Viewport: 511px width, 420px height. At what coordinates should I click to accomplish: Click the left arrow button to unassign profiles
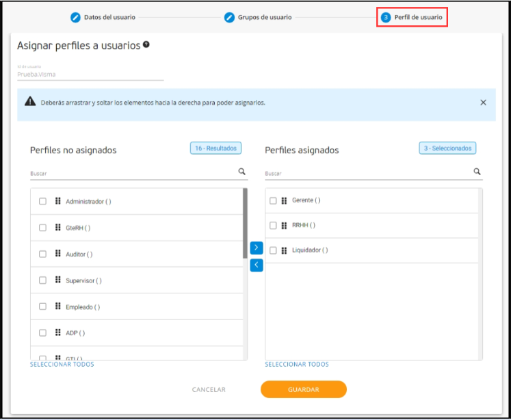257,265
